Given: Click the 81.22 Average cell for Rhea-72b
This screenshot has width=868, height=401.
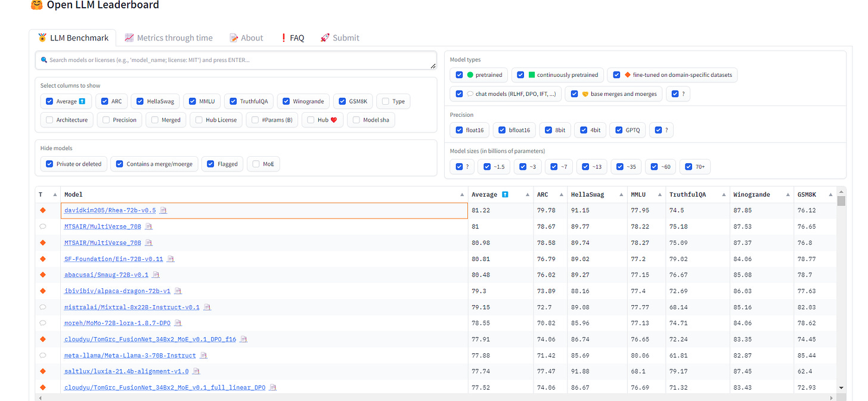Looking at the screenshot, I should 500,210.
